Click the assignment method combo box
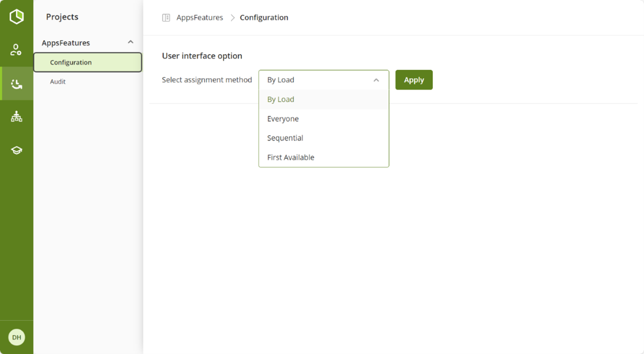 [324, 80]
